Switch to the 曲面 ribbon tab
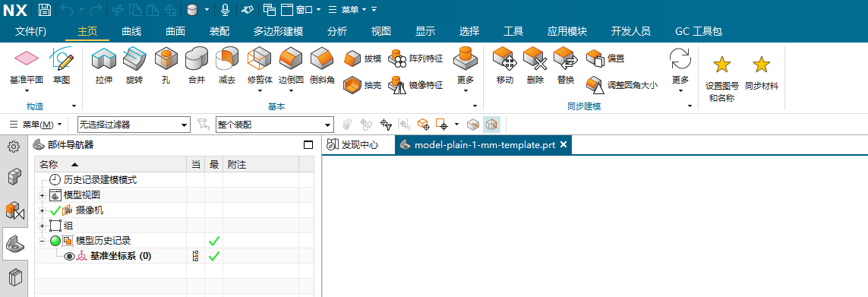The image size is (868, 297). (175, 32)
